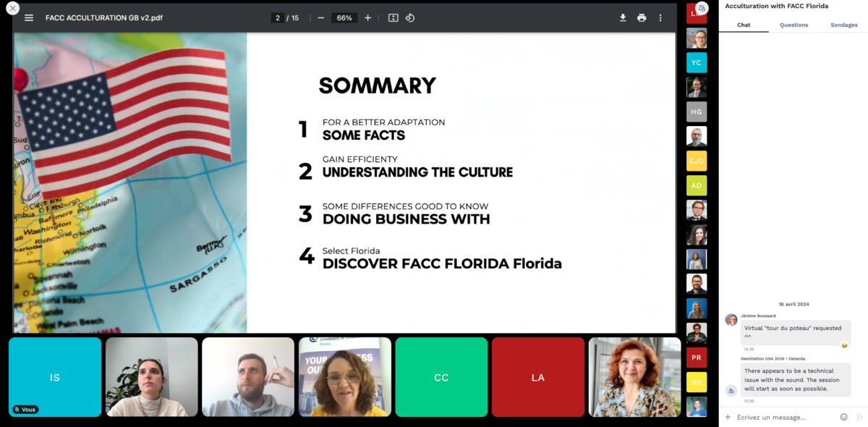Click the 66% zoom level field

pos(344,18)
